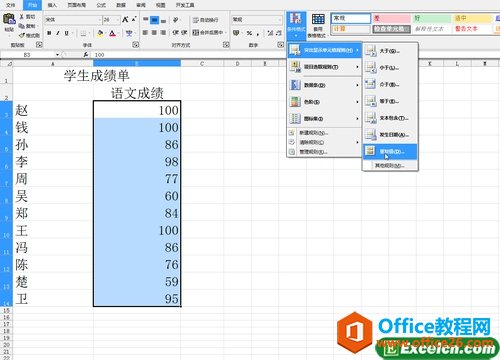Apply the red 'Bad' cell style
This screenshot has height=360, width=500.
pyautogui.click(x=391, y=18)
